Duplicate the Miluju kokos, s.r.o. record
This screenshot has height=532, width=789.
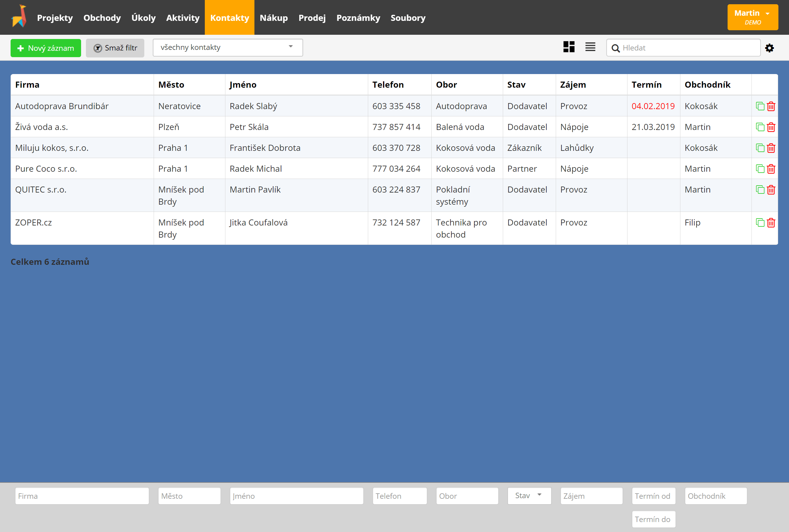(x=760, y=148)
